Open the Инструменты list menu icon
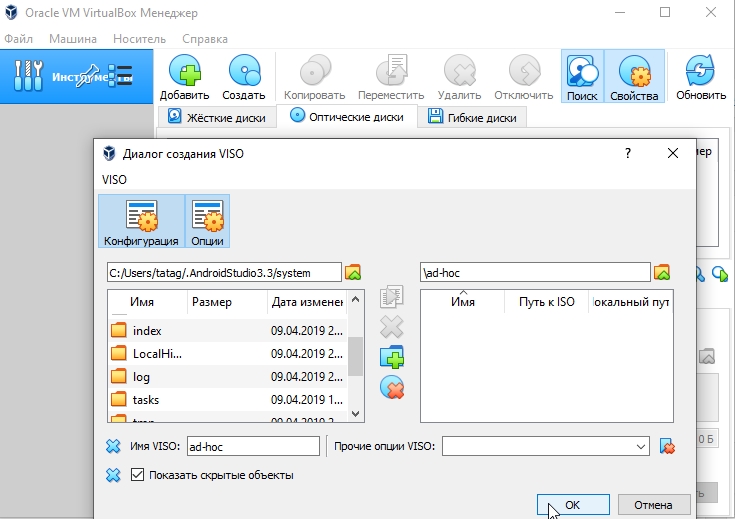The width and height of the screenshot is (735, 519). coord(122,76)
